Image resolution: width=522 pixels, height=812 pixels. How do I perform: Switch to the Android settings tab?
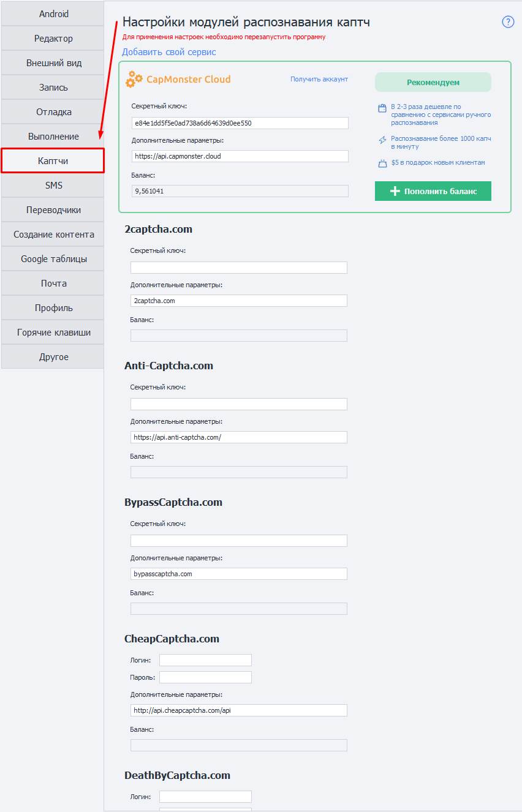pos(53,13)
